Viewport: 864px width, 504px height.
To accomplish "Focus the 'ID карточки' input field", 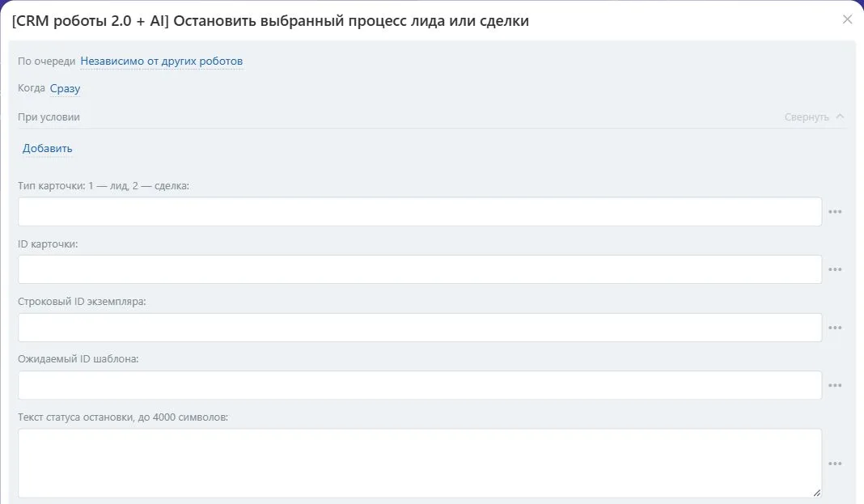I will [420, 269].
